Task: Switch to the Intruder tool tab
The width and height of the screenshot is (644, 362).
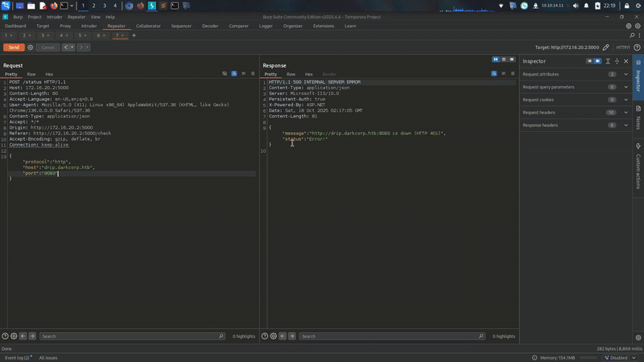Action: coord(89,26)
